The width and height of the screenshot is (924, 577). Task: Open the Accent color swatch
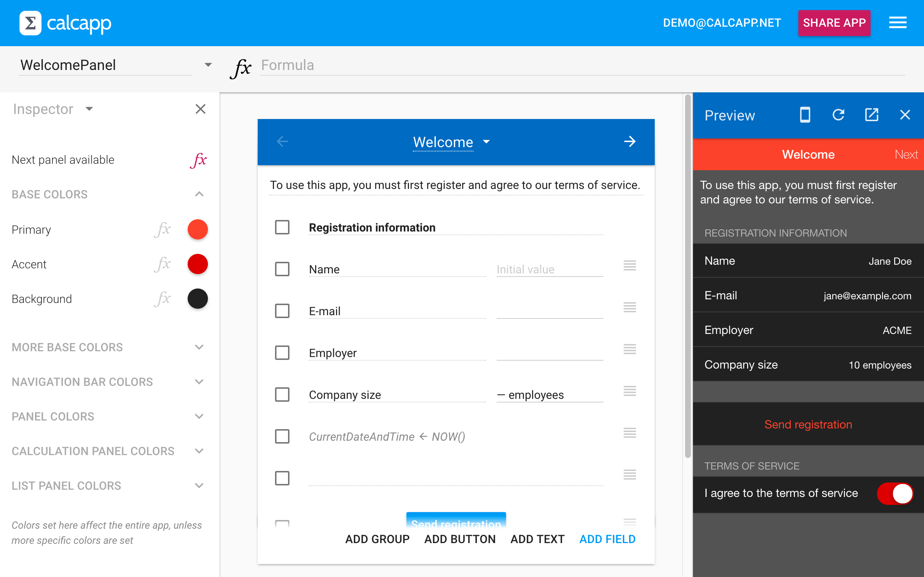(197, 264)
